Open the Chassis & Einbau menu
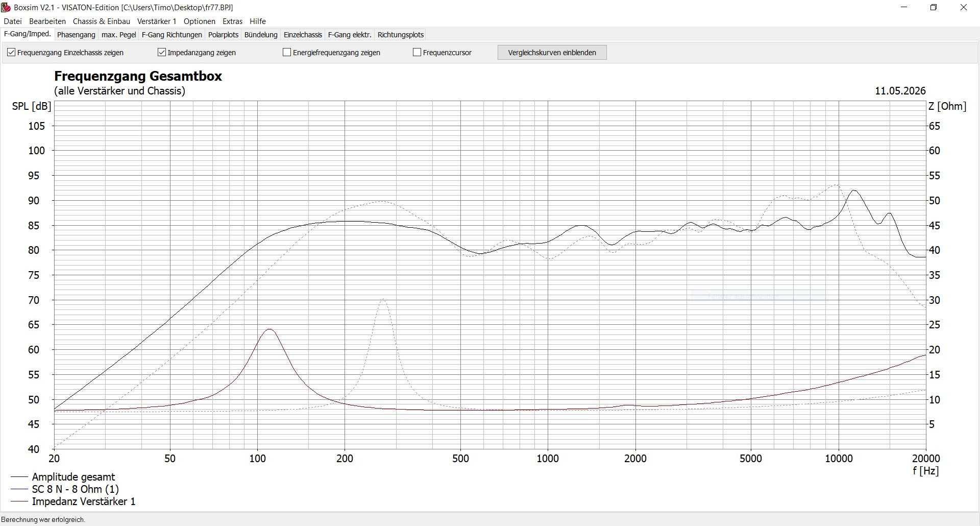The height and width of the screenshot is (526, 980). (102, 21)
